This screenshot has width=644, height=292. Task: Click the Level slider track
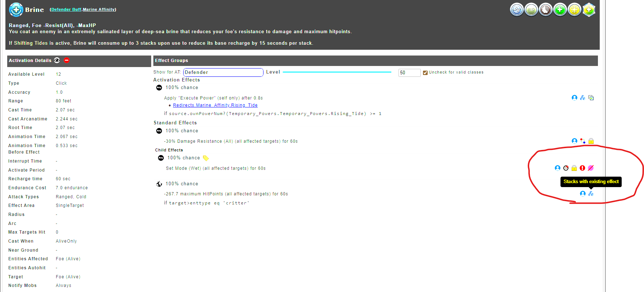pos(337,72)
